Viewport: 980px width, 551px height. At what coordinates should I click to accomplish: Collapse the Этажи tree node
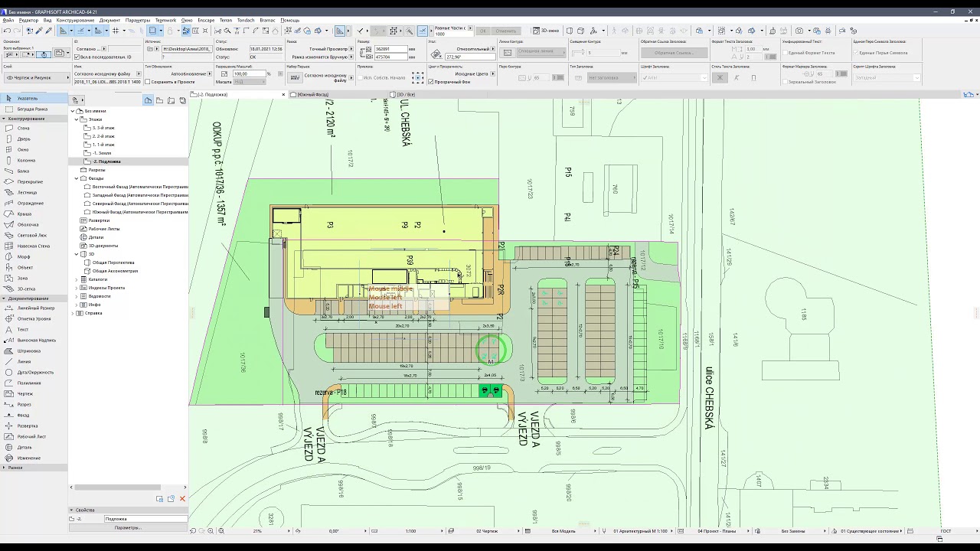click(75, 119)
